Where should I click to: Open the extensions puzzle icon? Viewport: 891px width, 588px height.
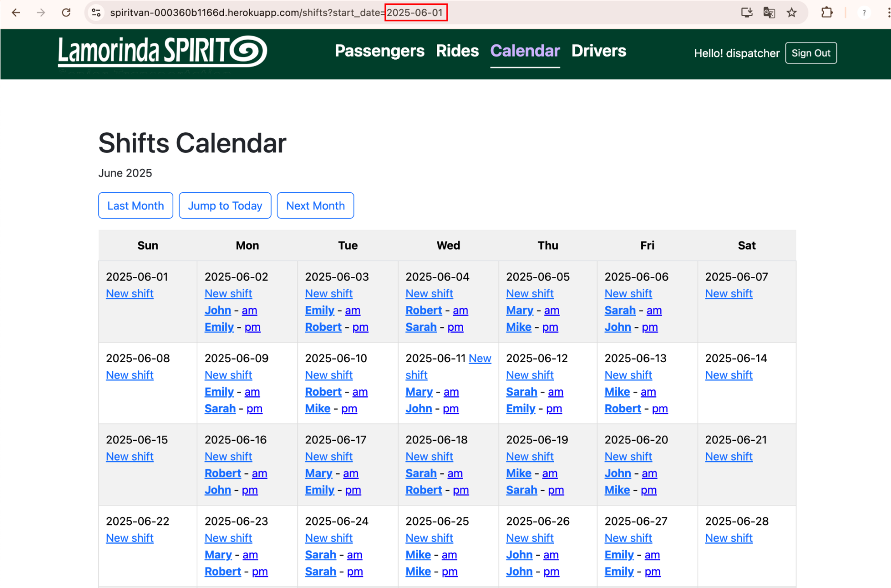827,12
